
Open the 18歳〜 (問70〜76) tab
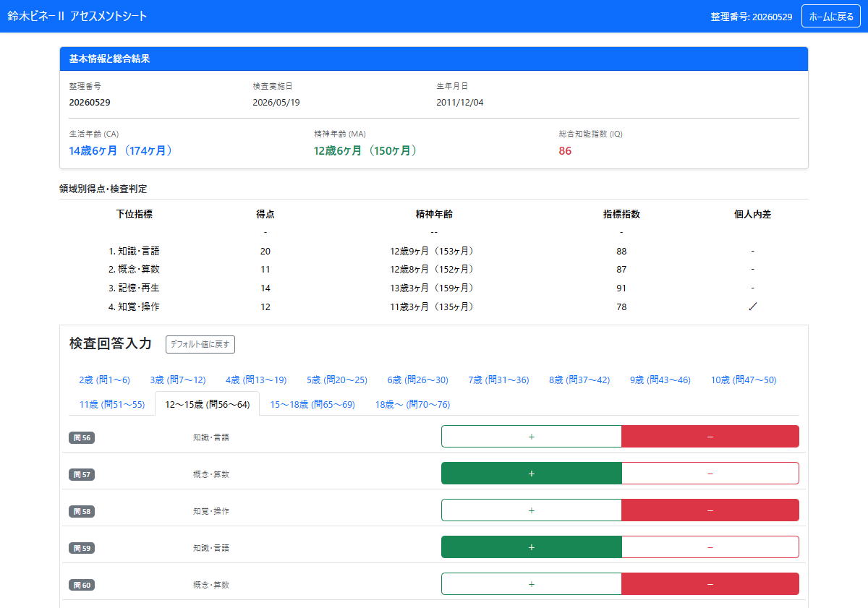(412, 404)
